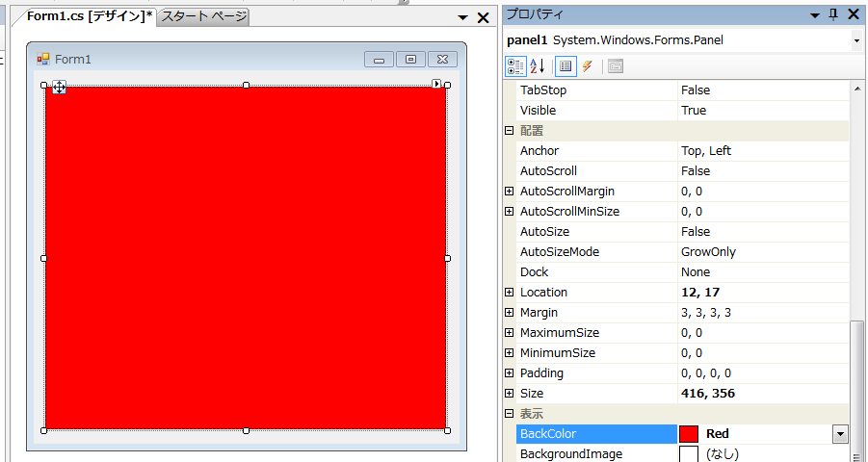
Task: Switch to the スタート ページ tab
Action: click(x=203, y=16)
